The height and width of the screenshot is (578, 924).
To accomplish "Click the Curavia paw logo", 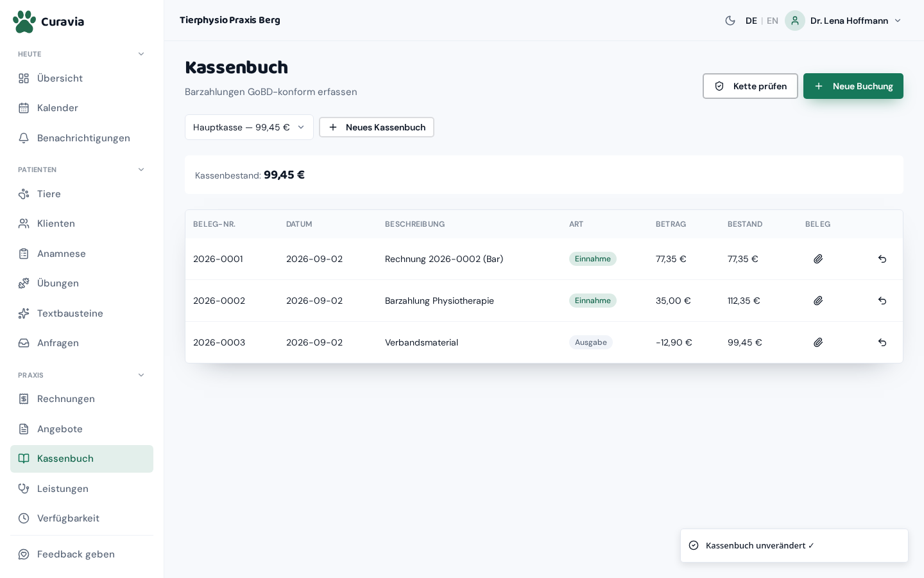I will [24, 21].
